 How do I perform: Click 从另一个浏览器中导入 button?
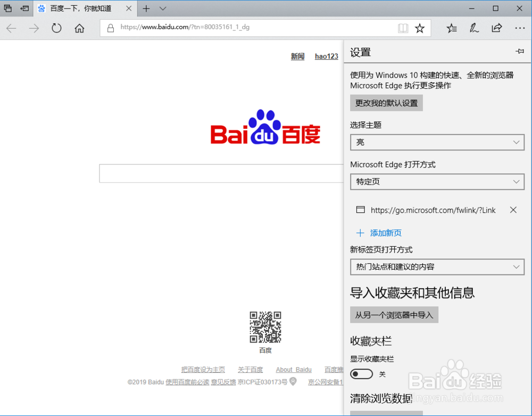click(394, 315)
